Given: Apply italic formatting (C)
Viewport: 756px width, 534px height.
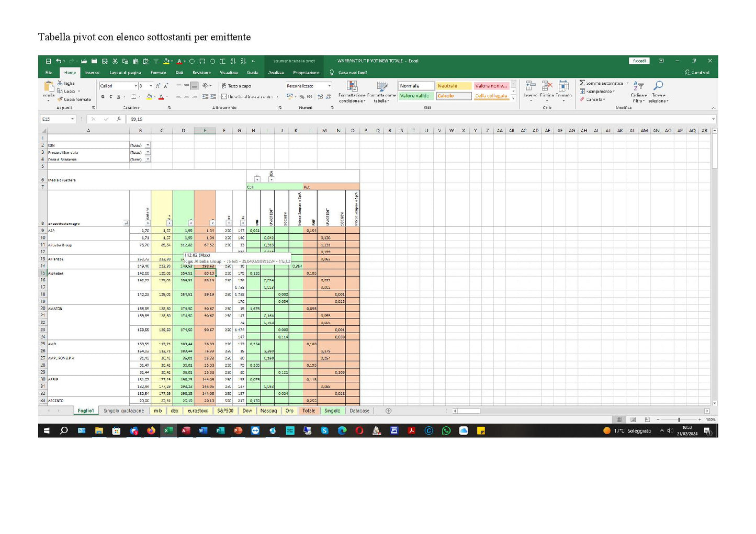Looking at the screenshot, I should click(110, 97).
